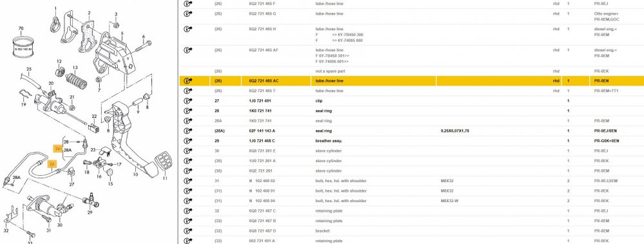Click pedal pad number 11 in diagram
644x244 pixels.
(x=165, y=178)
